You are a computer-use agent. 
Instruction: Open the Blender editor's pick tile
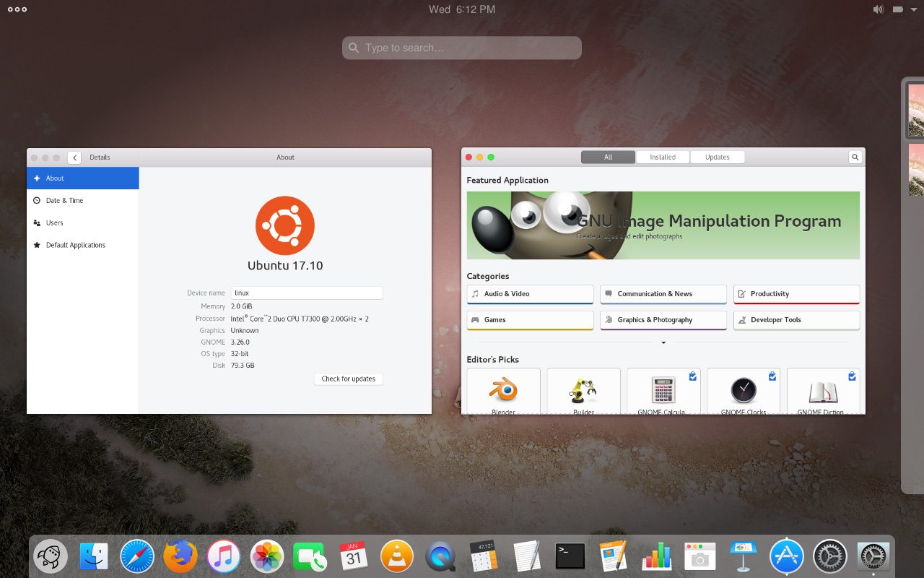[x=504, y=391]
